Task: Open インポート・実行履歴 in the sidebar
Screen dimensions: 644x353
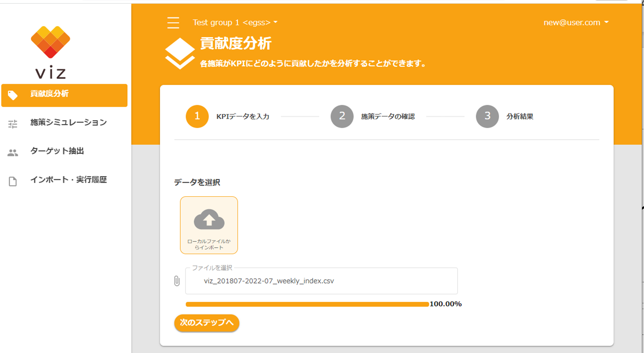Action: (x=64, y=180)
